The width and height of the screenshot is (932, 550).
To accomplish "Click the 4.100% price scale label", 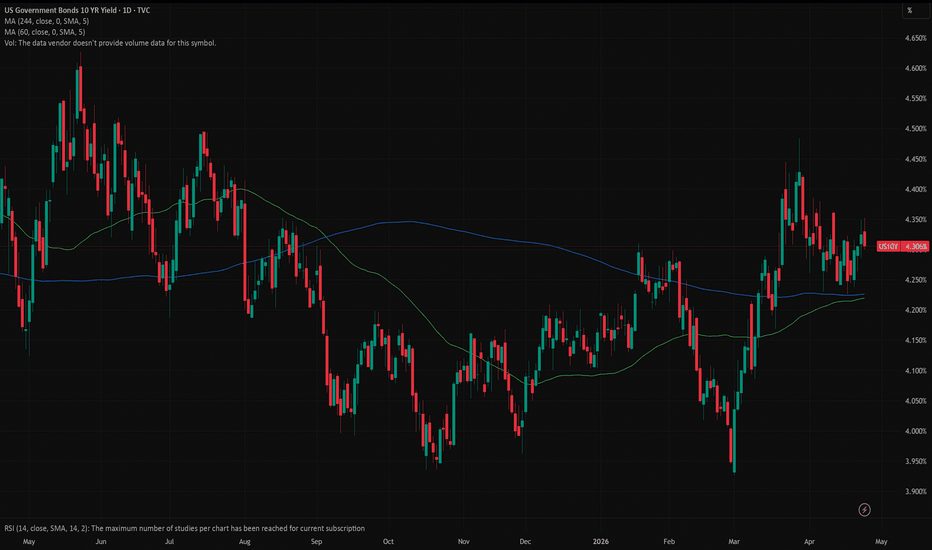I will [915, 371].
